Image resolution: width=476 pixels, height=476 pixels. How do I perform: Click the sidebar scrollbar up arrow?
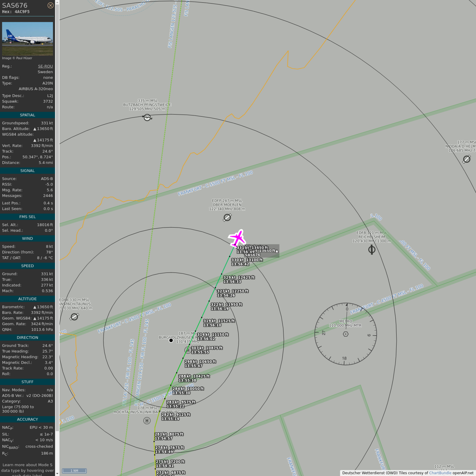pos(57,2)
